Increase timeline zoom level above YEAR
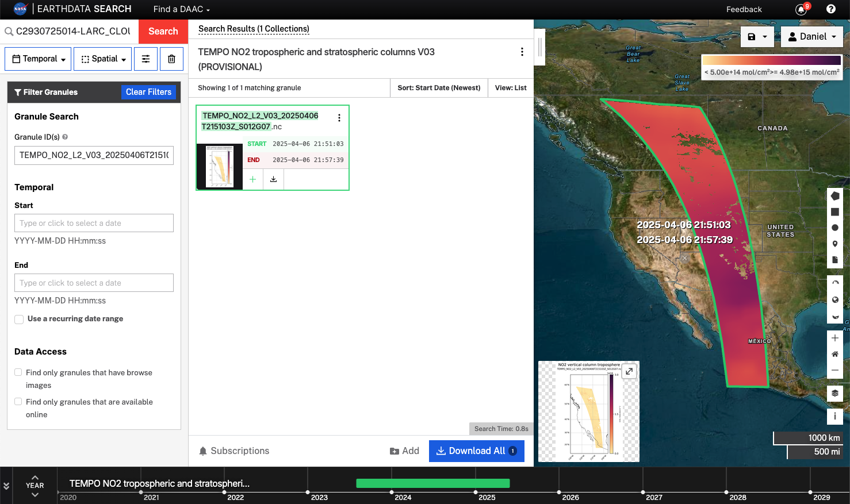Screen dimensions: 850x504 (x=35, y=477)
